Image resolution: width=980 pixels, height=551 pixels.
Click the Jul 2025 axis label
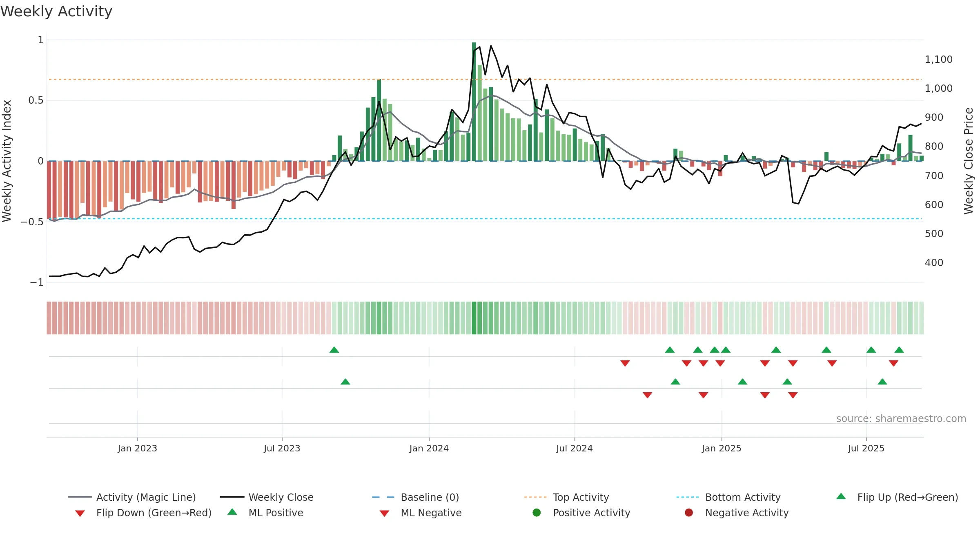866,449
